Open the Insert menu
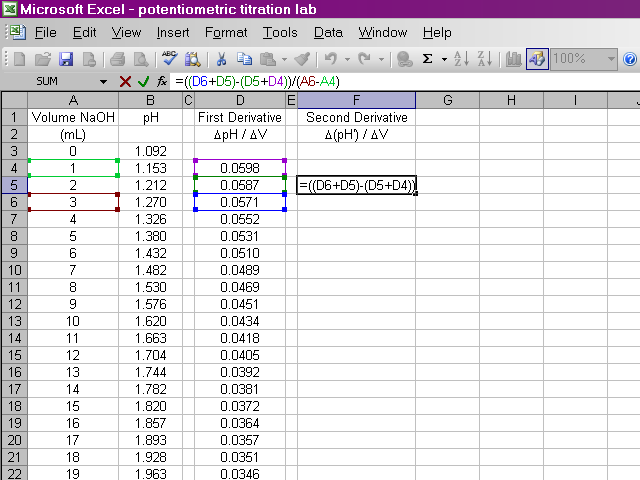This screenshot has width=640, height=480. (173, 33)
